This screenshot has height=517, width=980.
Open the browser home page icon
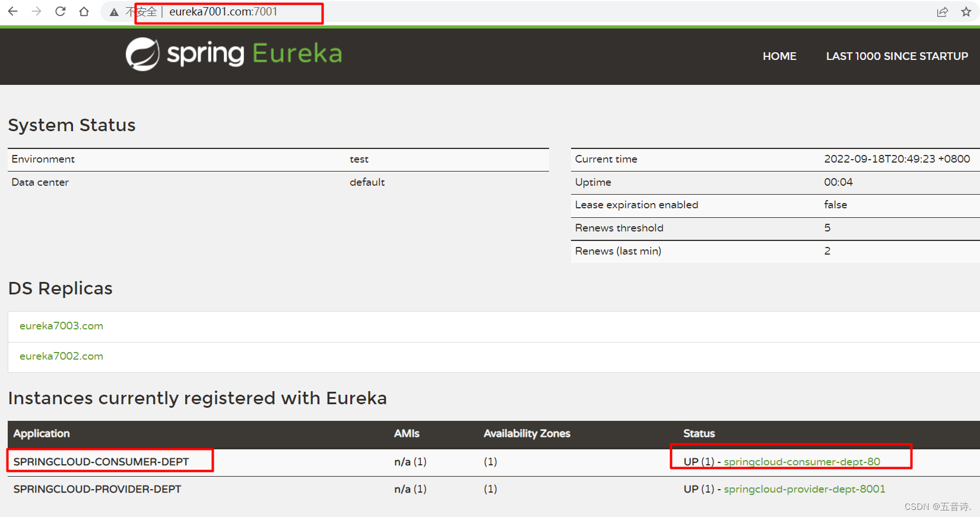(x=84, y=11)
